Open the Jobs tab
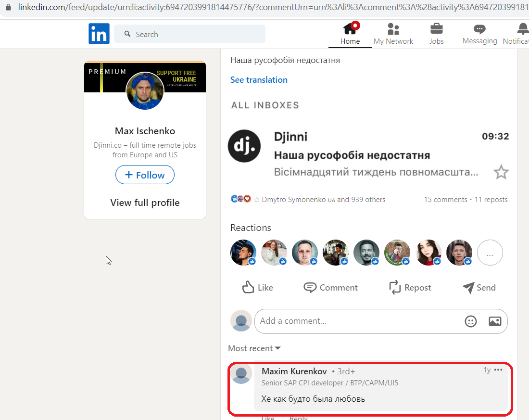Screen dimensions: 529x420 pos(436,34)
